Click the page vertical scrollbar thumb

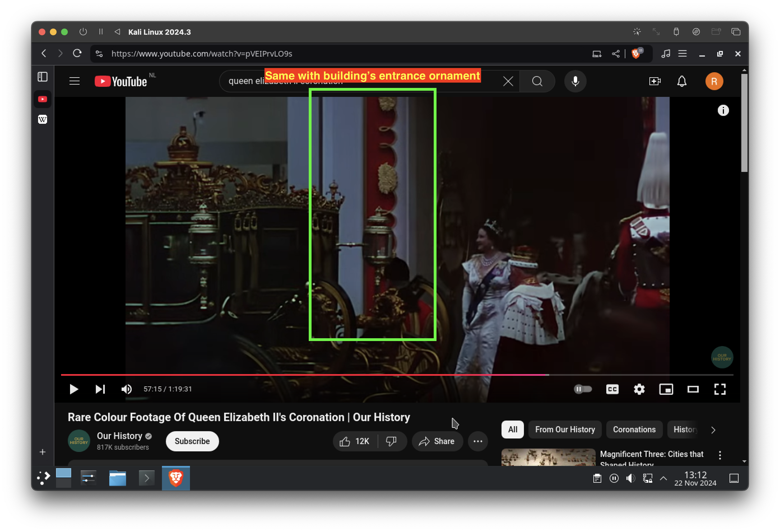[744, 123]
